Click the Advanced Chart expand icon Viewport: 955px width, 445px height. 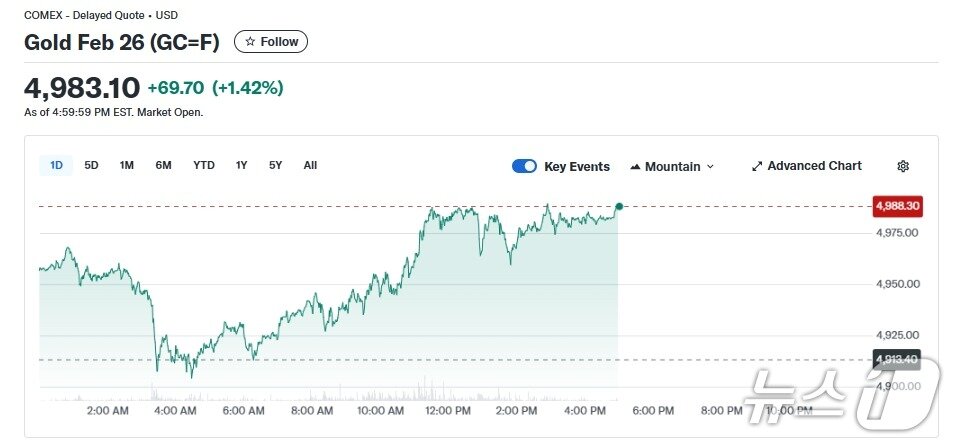757,166
